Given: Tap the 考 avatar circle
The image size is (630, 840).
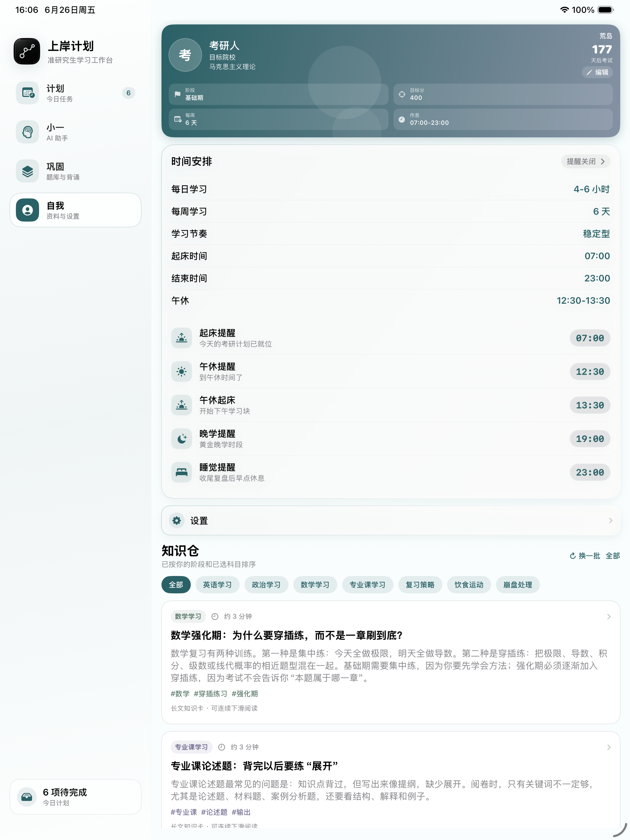Looking at the screenshot, I should (x=185, y=55).
